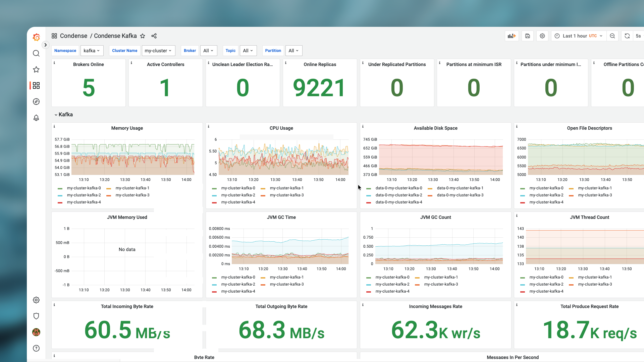
Task: Open the Explore compass icon
Action: pos(36,102)
